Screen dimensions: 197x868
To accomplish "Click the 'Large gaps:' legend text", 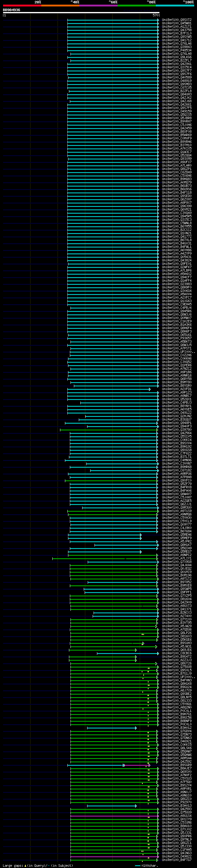I will [x=13, y=866].
